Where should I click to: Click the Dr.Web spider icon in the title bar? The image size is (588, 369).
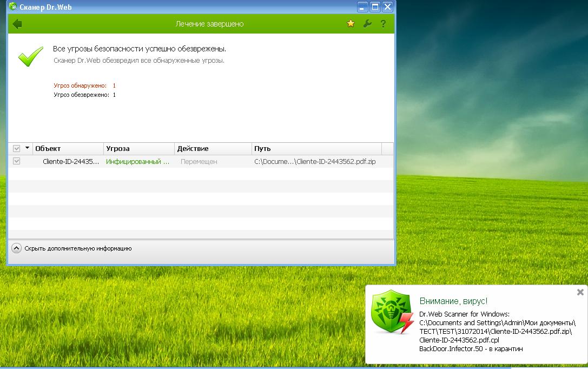click(13, 7)
